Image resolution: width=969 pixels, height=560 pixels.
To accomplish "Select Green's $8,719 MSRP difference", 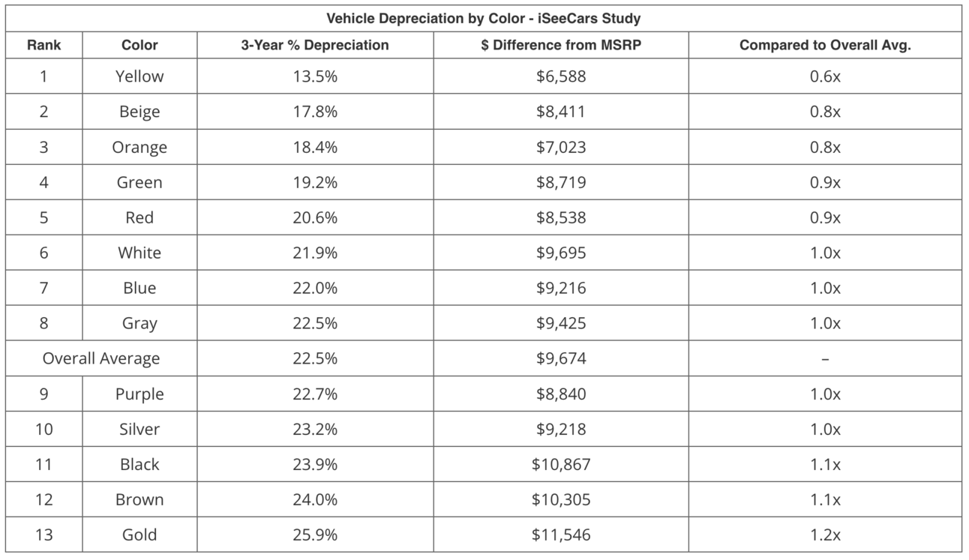I will point(561,182).
